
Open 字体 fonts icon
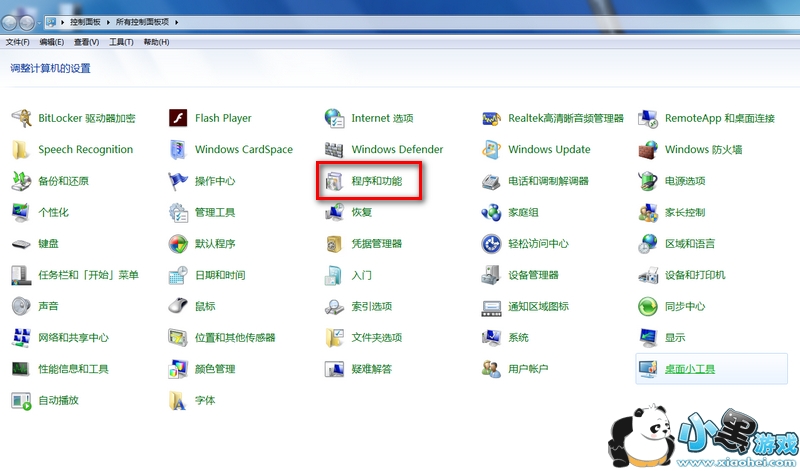coord(178,401)
